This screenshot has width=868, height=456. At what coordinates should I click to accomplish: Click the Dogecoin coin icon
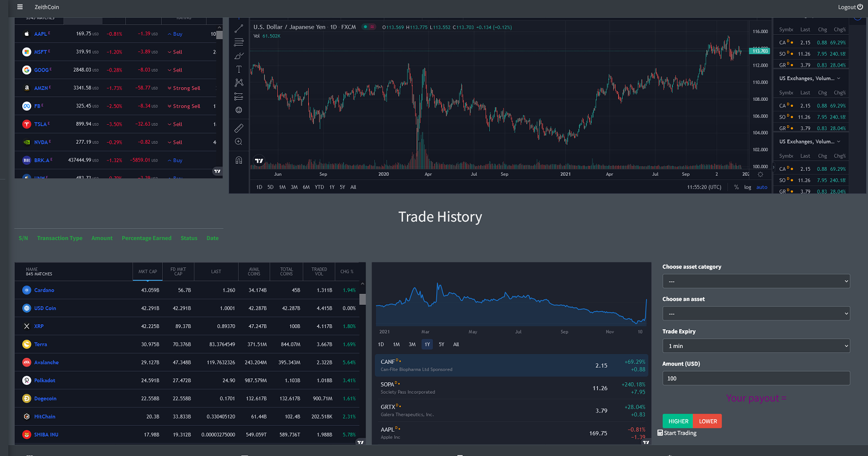point(27,399)
